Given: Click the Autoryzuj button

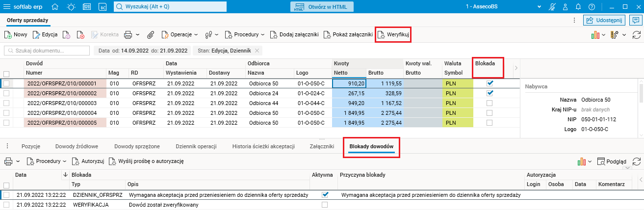Looking at the screenshot, I should (88, 161).
